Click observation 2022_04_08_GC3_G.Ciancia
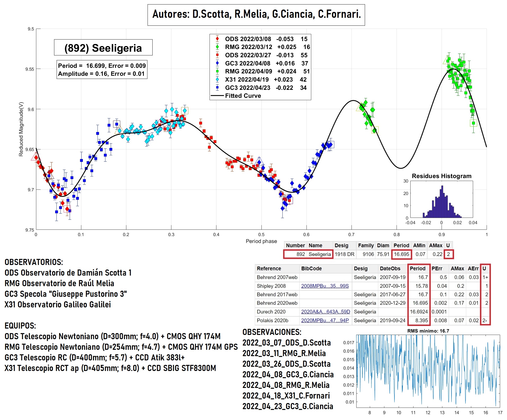The image size is (507, 420). [288, 374]
